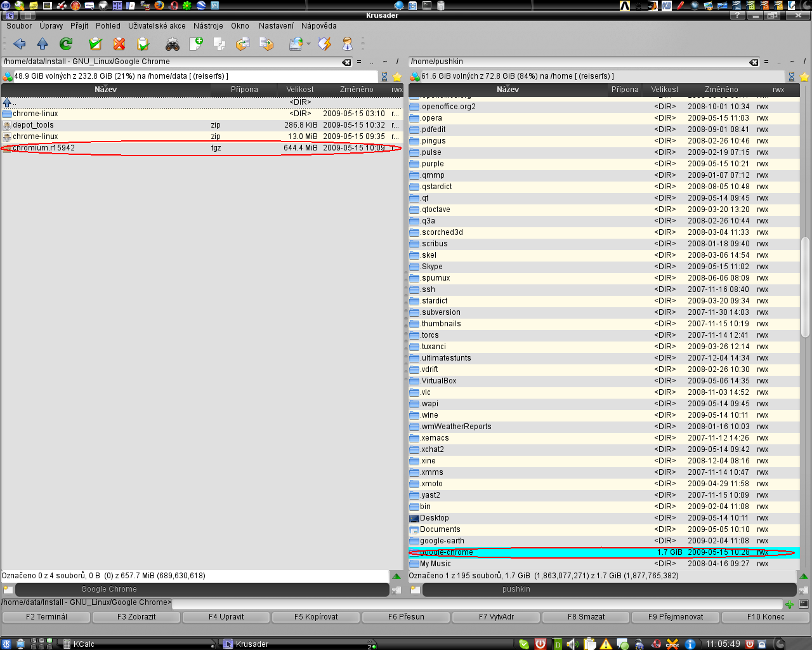Screen dimensions: 812x650
Task: Sort left panel by Velikost column
Action: tap(299, 90)
